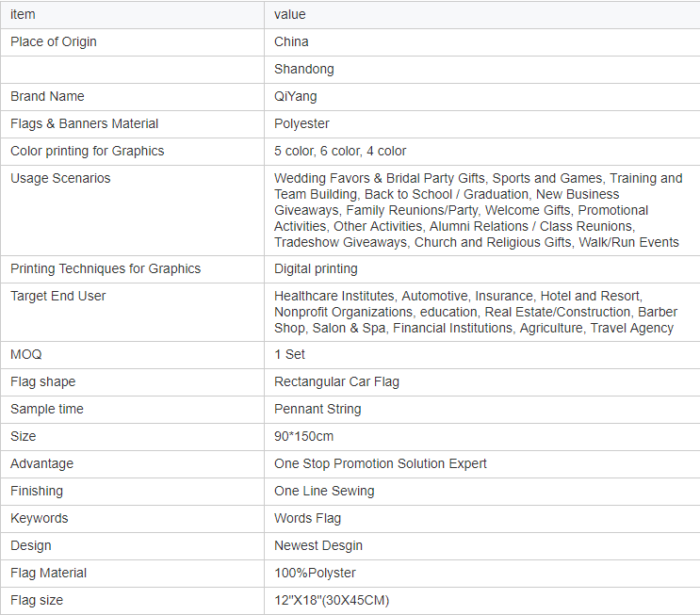
Task: Click the '90*150cm' size value
Action: (303, 436)
